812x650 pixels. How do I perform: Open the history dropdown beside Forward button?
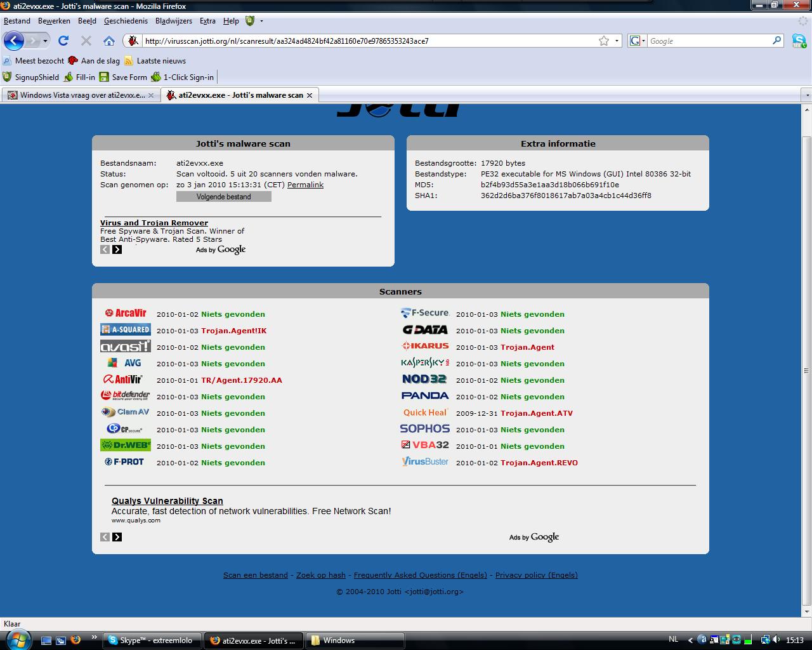click(45, 41)
